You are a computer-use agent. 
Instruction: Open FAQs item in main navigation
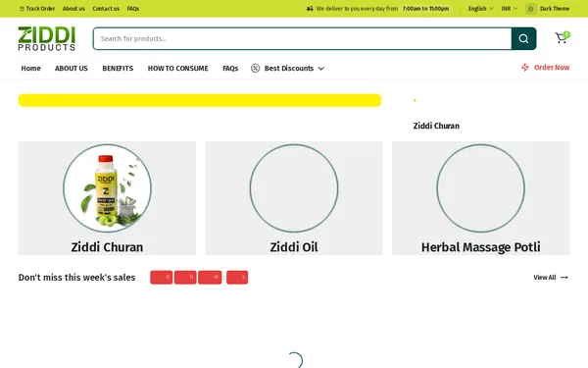coord(230,68)
